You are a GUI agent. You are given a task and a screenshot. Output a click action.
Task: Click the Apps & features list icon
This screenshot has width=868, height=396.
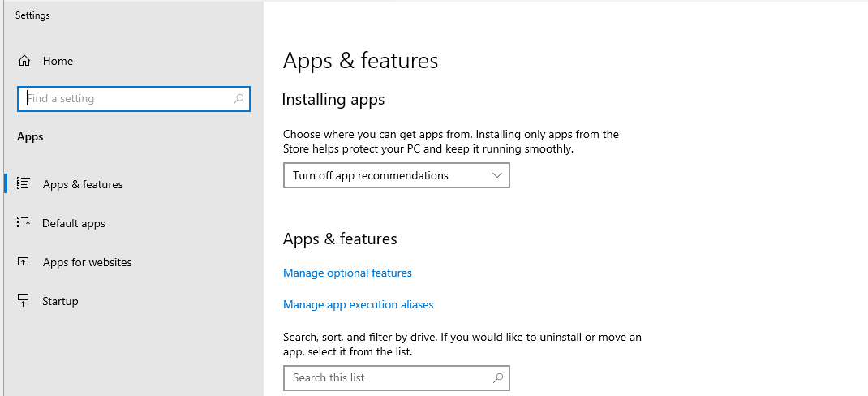pyautogui.click(x=24, y=184)
